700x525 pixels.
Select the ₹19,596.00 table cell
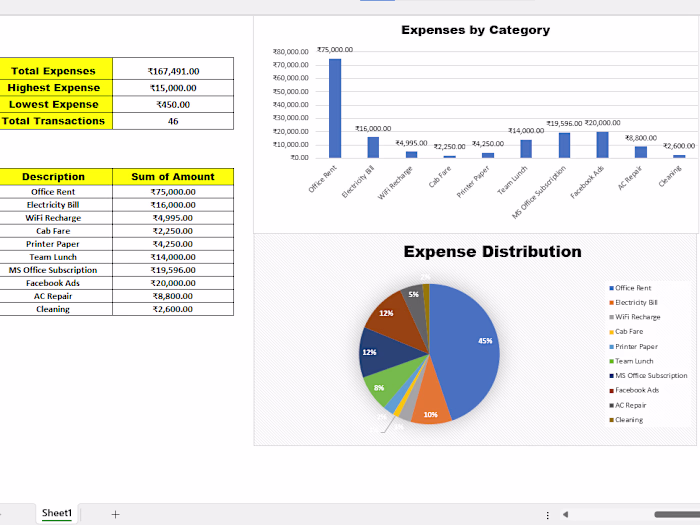point(173,270)
